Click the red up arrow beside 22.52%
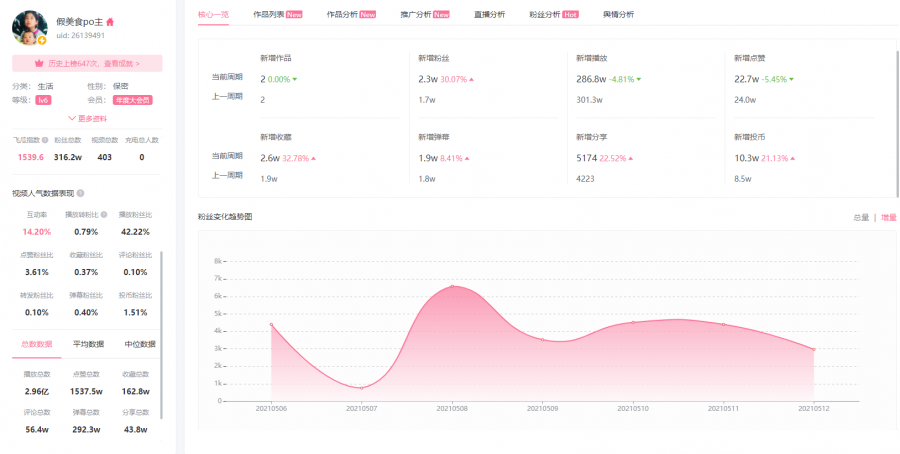The width and height of the screenshot is (900, 454). coord(630,158)
